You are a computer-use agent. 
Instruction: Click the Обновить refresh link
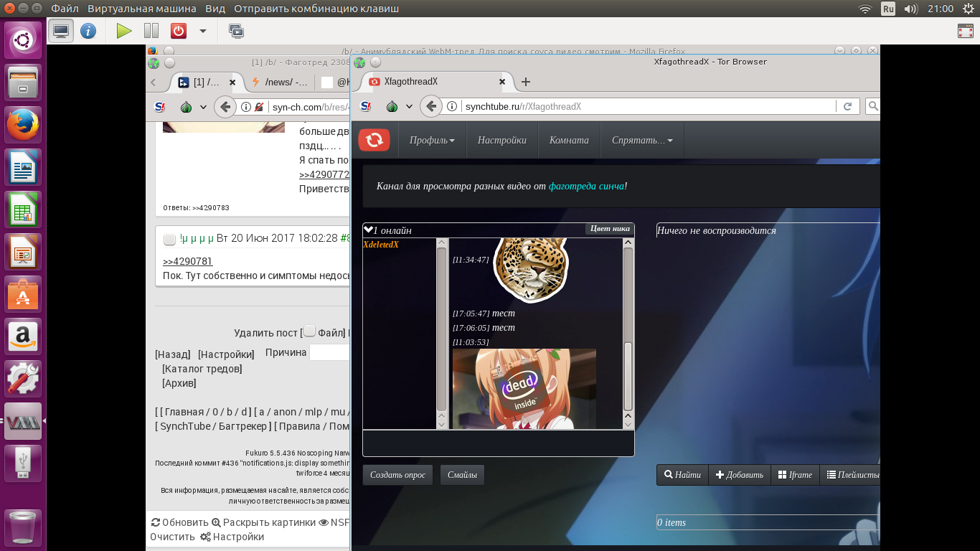(x=179, y=522)
